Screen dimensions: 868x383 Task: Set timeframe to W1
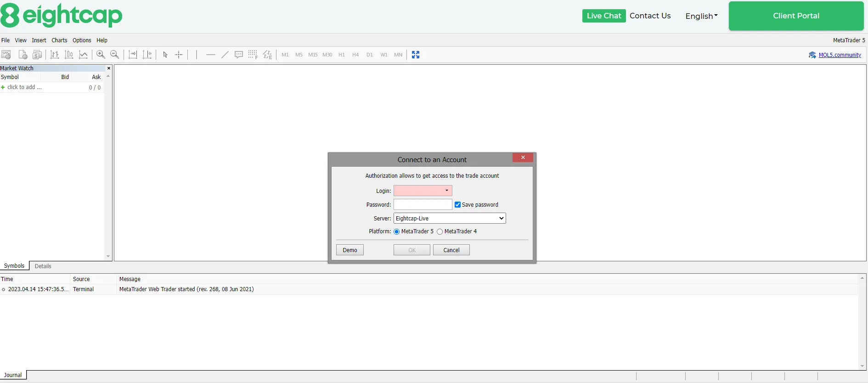(384, 55)
